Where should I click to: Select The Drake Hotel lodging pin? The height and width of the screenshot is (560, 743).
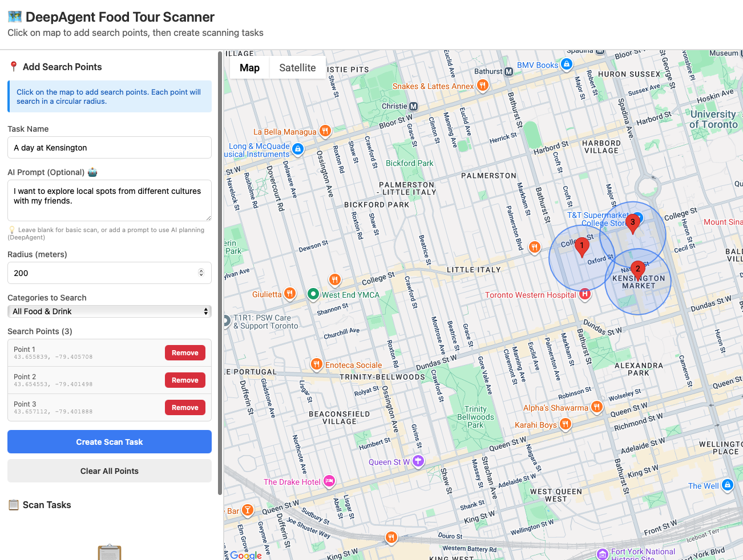pyautogui.click(x=329, y=481)
